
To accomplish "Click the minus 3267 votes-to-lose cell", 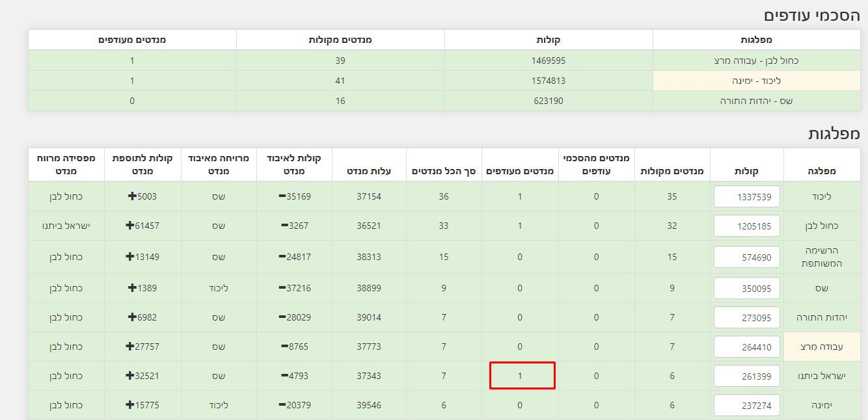I will tap(294, 226).
